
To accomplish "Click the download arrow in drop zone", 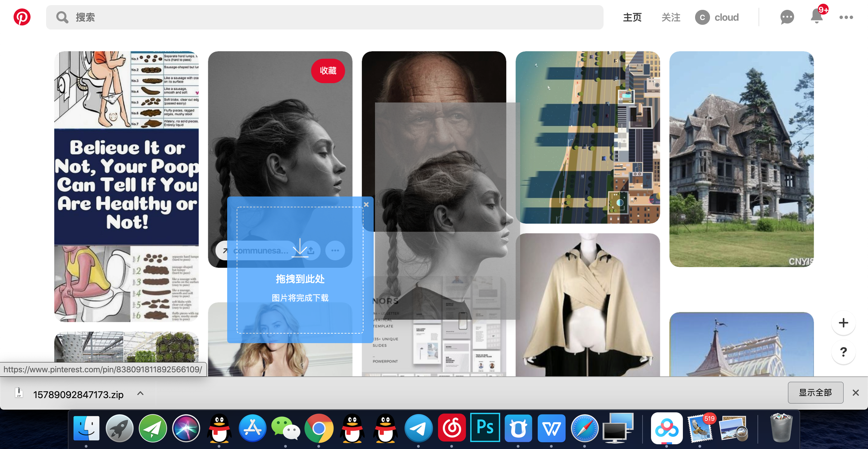I will pyautogui.click(x=300, y=248).
